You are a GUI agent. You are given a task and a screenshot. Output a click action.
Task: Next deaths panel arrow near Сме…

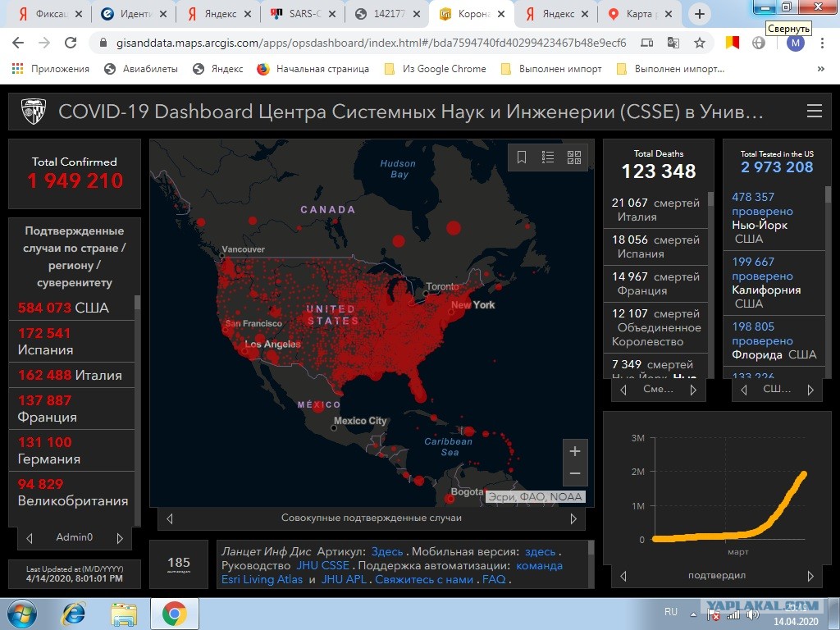(693, 390)
